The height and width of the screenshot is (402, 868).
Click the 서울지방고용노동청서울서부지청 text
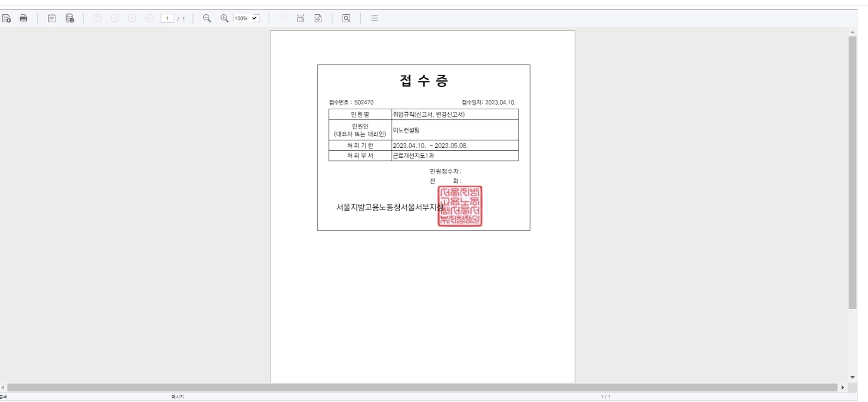(x=390, y=207)
